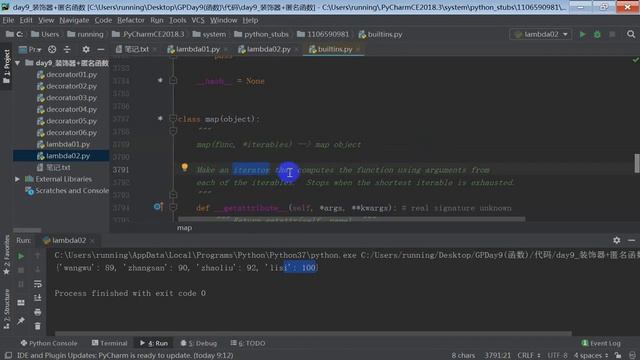Toggle soft-wrap in Run console

coord(38,284)
